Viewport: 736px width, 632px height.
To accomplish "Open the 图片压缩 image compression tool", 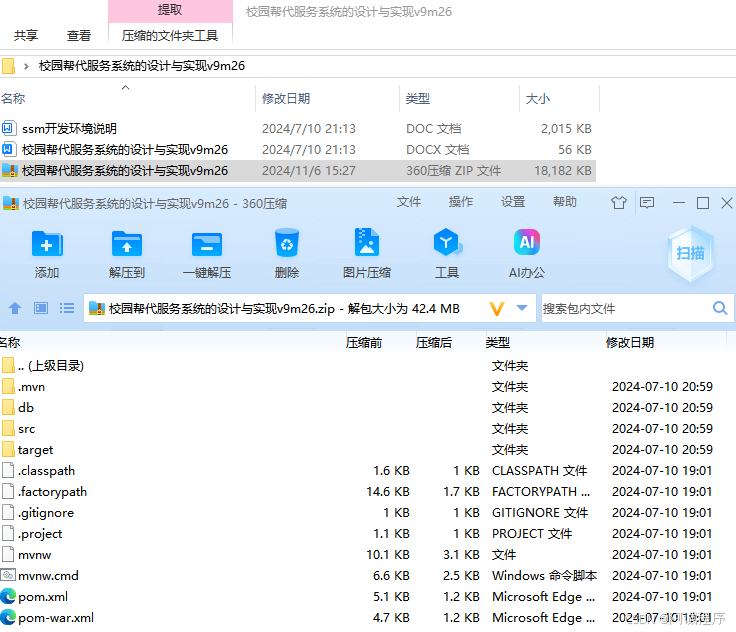I will point(367,243).
